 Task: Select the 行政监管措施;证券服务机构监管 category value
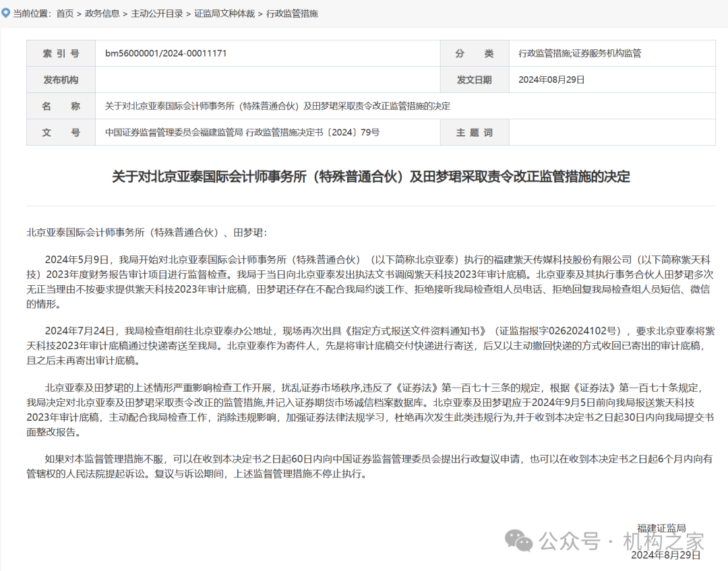[x=580, y=53]
